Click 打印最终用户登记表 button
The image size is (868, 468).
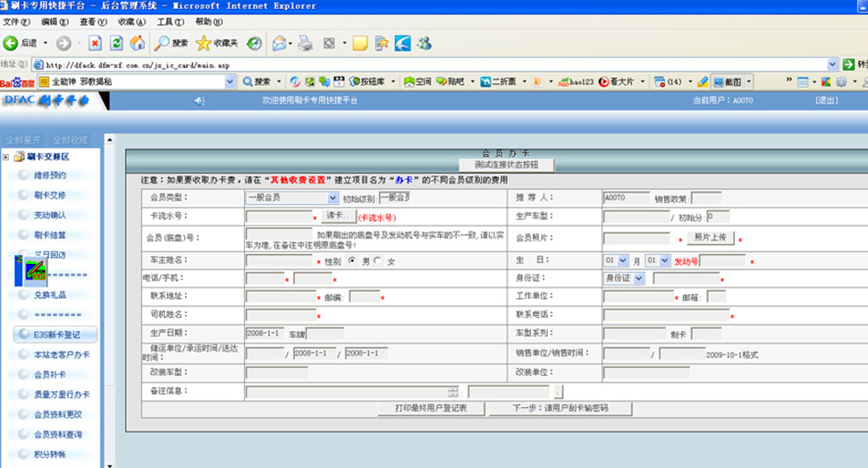coord(431,408)
